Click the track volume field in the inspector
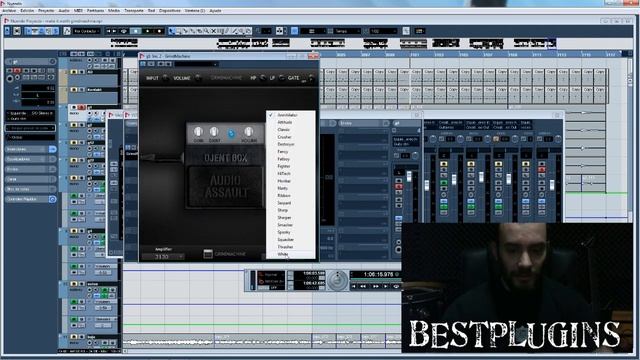The image size is (640, 360). click(x=38, y=88)
